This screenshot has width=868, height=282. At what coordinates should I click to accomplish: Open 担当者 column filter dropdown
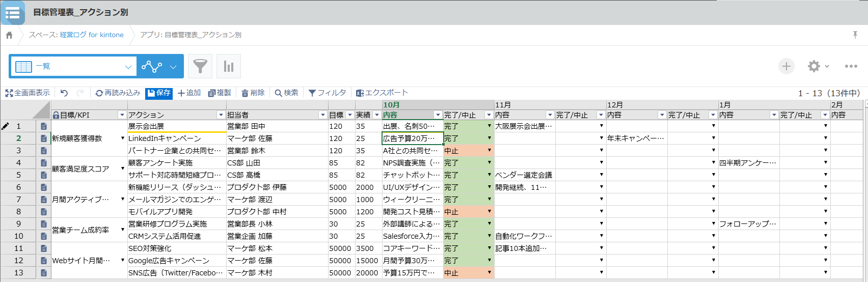[x=322, y=115]
